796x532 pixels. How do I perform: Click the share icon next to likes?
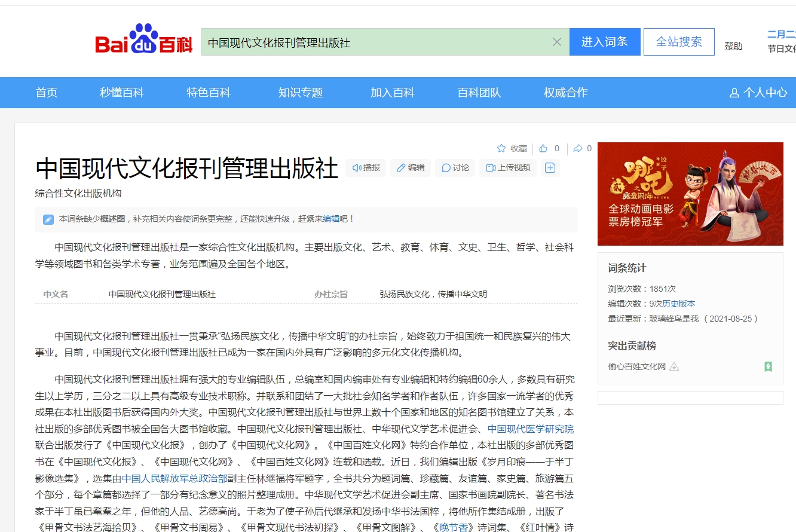(x=577, y=148)
